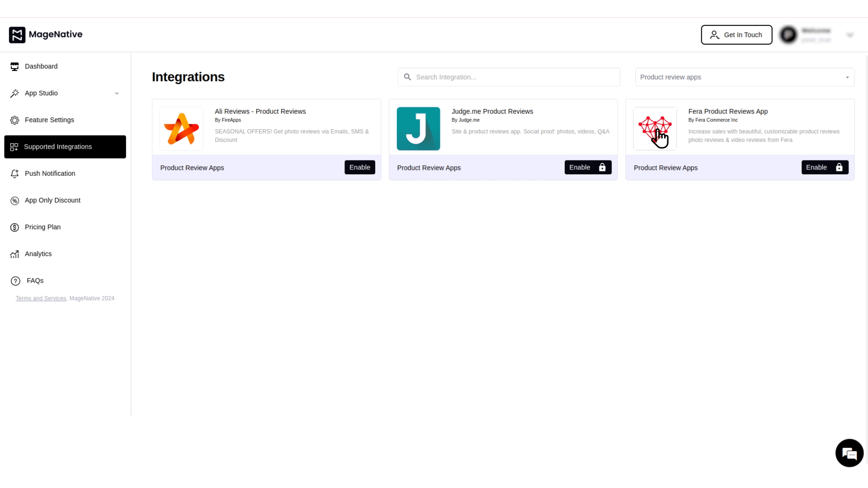Click the FAQs question mark icon
Screen dimensions: 868x488
tap(15, 281)
